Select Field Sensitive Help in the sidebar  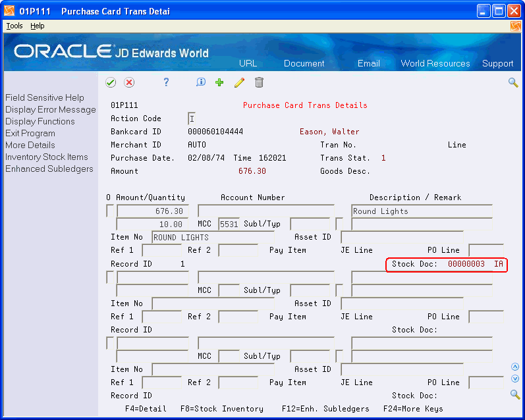tap(45, 97)
